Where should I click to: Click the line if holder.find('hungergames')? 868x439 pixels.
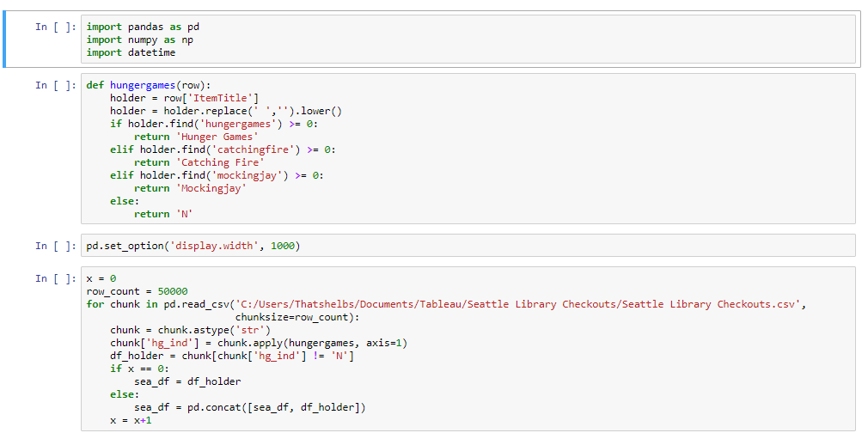pos(214,124)
